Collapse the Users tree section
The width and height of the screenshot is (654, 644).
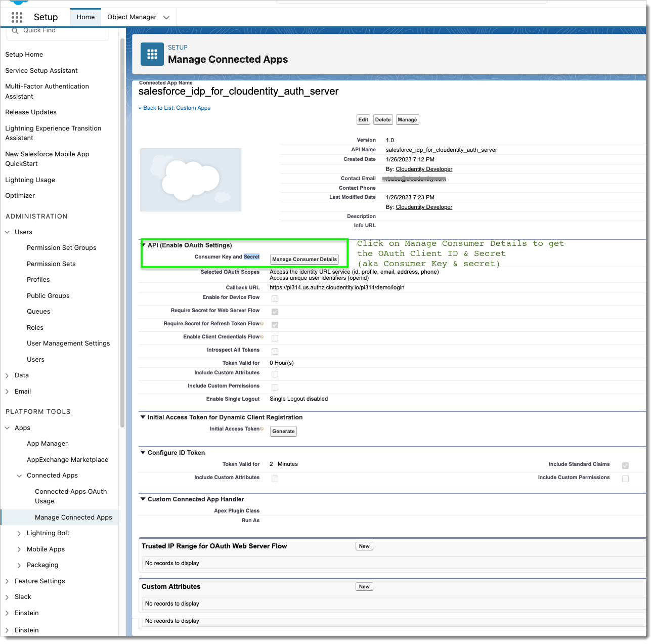[x=7, y=232]
